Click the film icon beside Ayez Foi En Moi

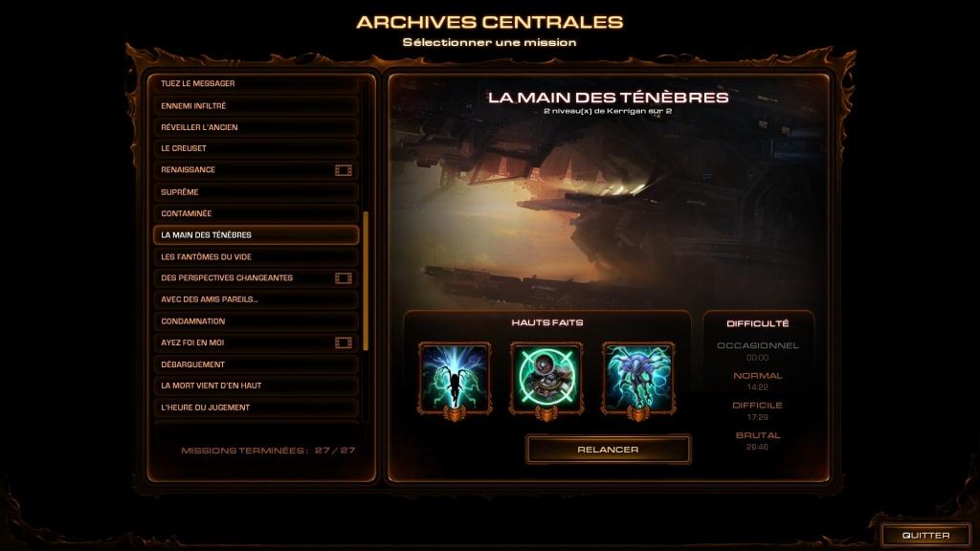coord(344,342)
